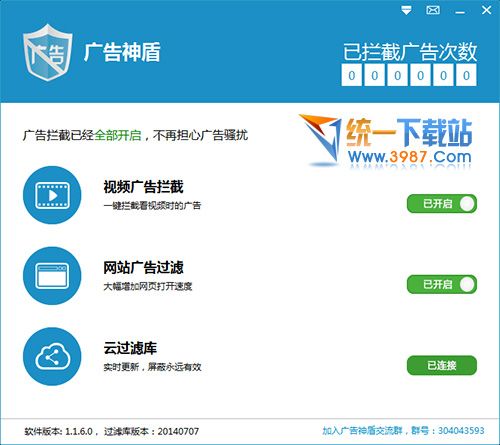Viewport: 500px width, 445px height.
Task: Minimize the 广告神盾 window
Action: coord(460,11)
